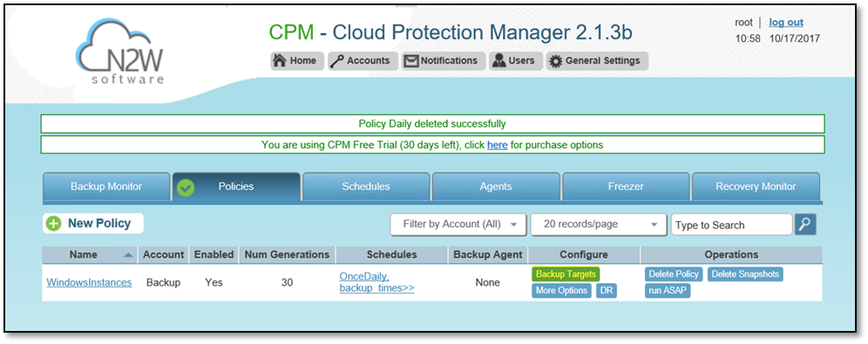Image resolution: width=868 pixels, height=344 pixels.
Task: Click the Schedules column header
Action: [x=392, y=255]
